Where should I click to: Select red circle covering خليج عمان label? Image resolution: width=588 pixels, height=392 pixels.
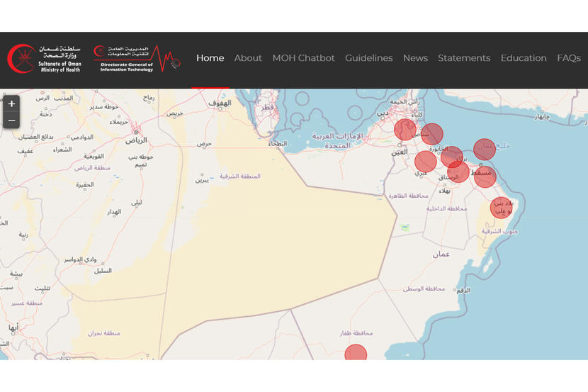[x=485, y=149]
